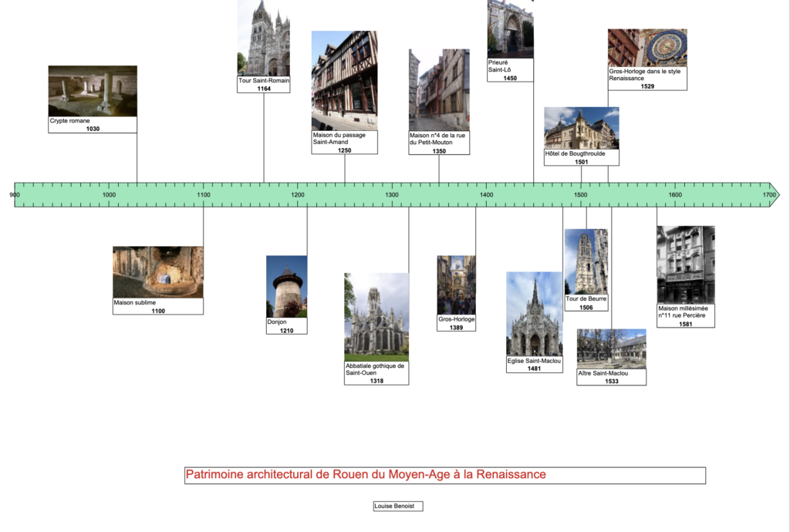Click the 1000 mark on the timeline
Screen dimensions: 790x532
click(x=109, y=195)
